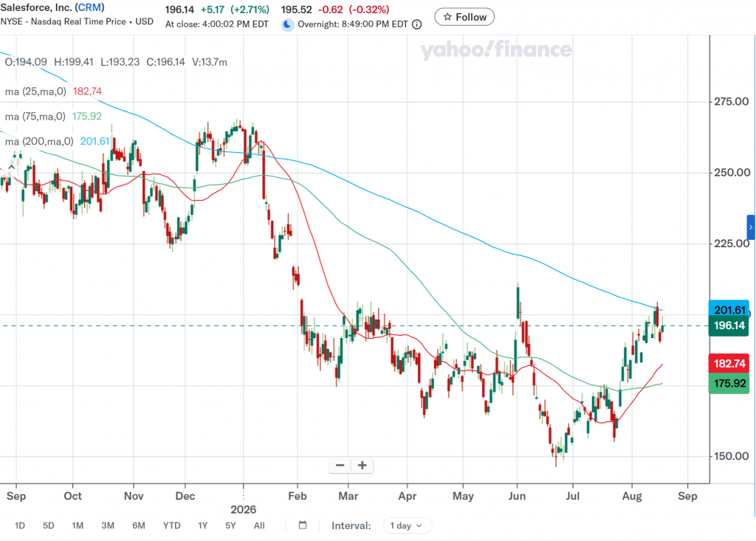The height and width of the screenshot is (541, 756).
Task: Click the Oct month axis label
Action: (73, 496)
